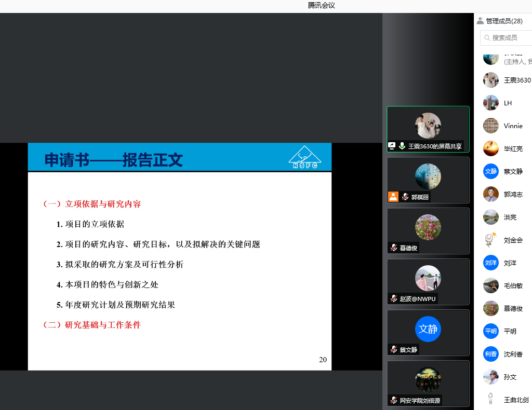Select 沈利香 in the member list
The height and width of the screenshot is (410, 532).
pyautogui.click(x=513, y=354)
